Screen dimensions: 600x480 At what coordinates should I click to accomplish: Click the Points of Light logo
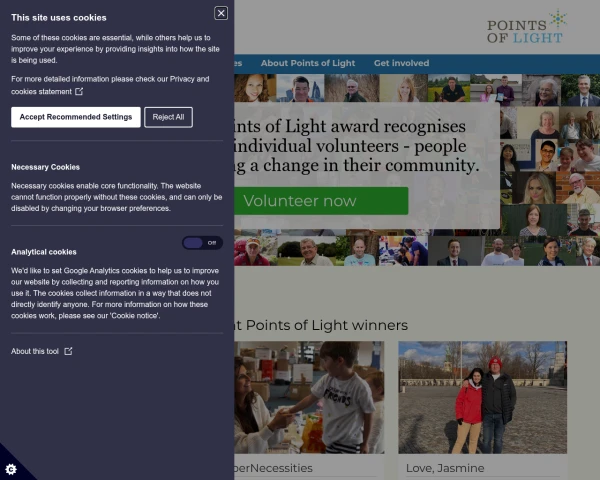527,27
